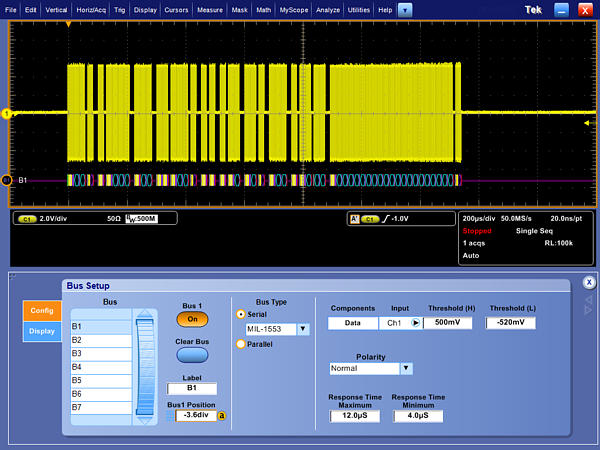The width and height of the screenshot is (600, 450).
Task: Click the Bus list vertical scroll slider
Action: pyautogui.click(x=146, y=366)
